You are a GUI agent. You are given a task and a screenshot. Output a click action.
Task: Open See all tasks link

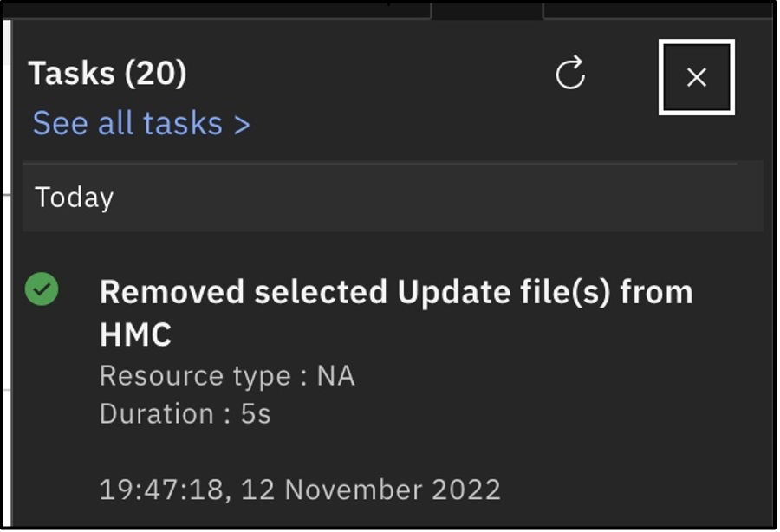(x=139, y=124)
